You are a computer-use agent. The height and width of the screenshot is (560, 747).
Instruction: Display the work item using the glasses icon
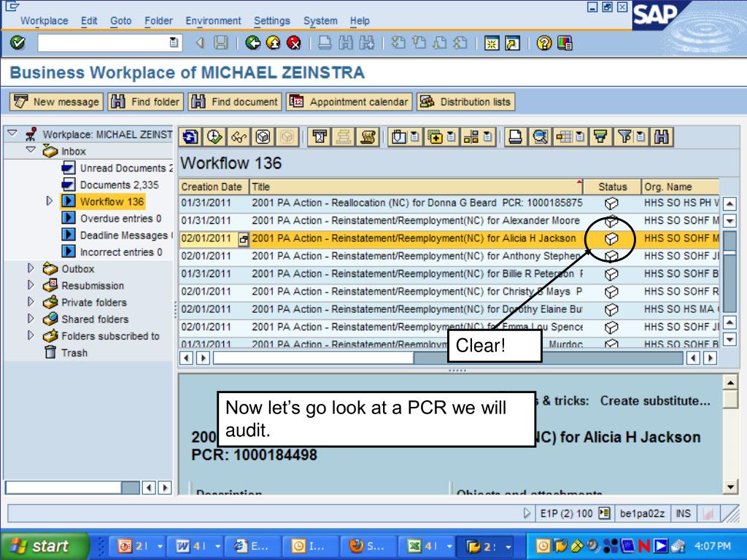point(239,137)
